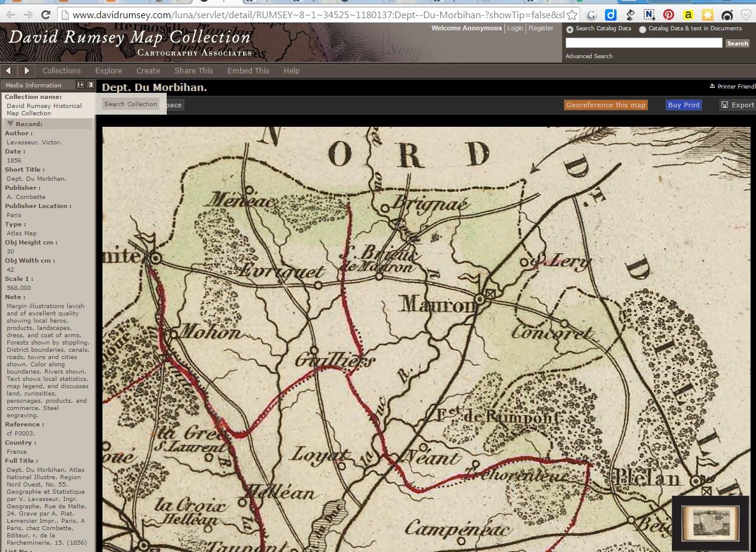Click the 'Dept. Du Morbihan.' page title
This screenshot has width=756, height=552.
155,87
